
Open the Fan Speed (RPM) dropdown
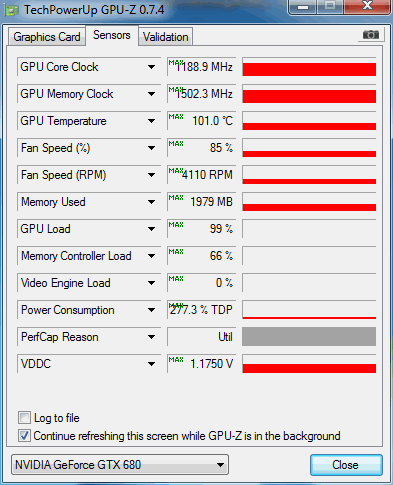click(x=151, y=175)
